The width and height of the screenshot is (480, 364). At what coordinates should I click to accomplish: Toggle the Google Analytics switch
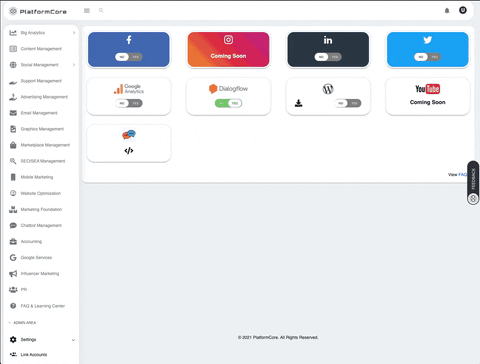[129, 103]
